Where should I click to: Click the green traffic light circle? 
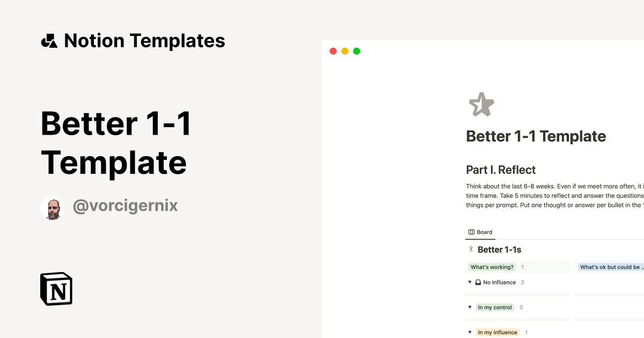coord(356,51)
